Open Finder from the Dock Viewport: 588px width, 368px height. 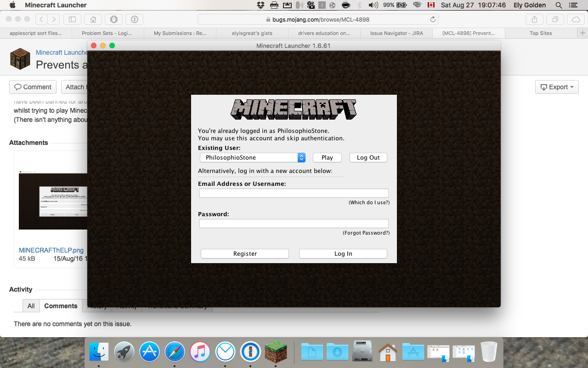(x=99, y=352)
